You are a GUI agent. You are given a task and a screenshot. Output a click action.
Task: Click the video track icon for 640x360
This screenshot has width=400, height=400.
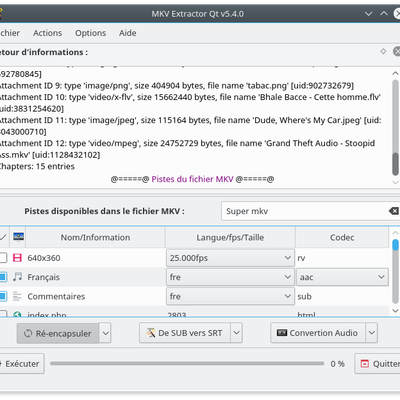point(17,258)
